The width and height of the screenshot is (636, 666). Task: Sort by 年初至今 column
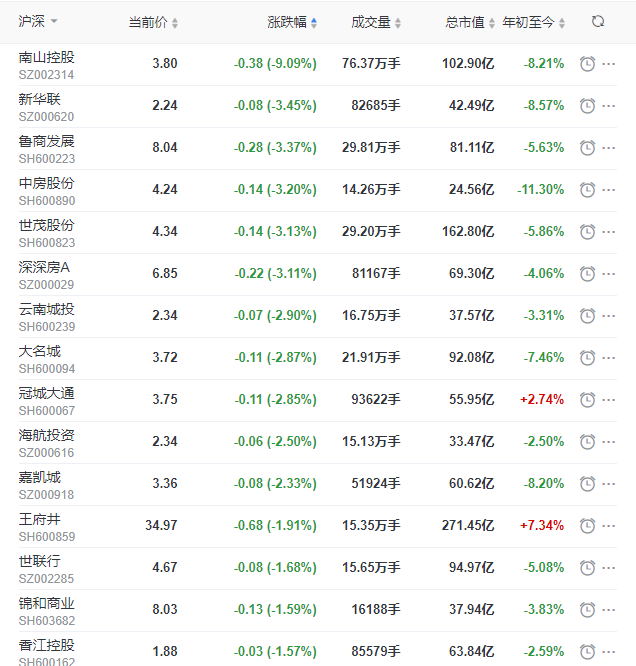click(534, 22)
